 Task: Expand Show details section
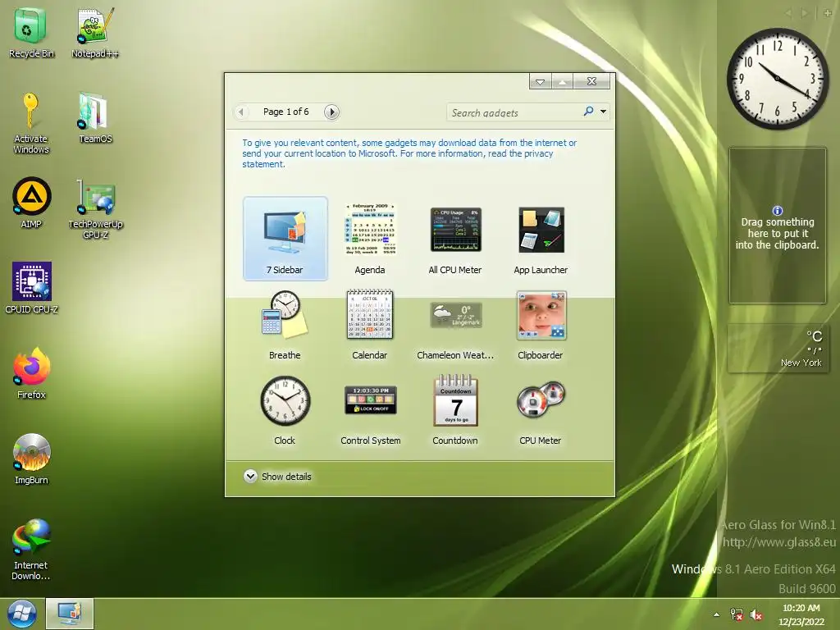tap(277, 477)
